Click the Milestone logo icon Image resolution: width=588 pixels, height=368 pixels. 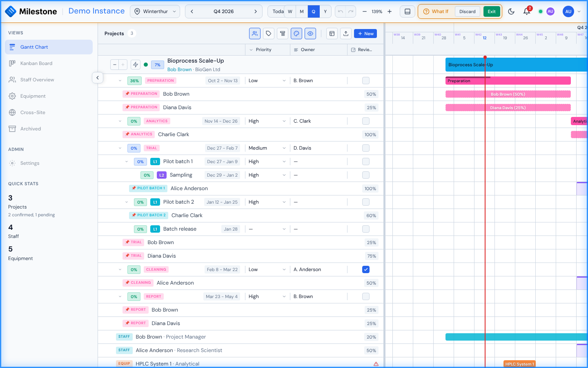(x=11, y=11)
